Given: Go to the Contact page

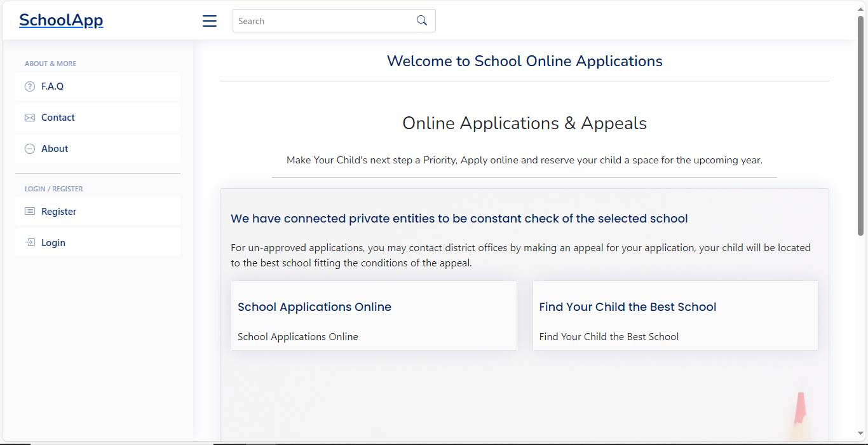Looking at the screenshot, I should [x=58, y=118].
